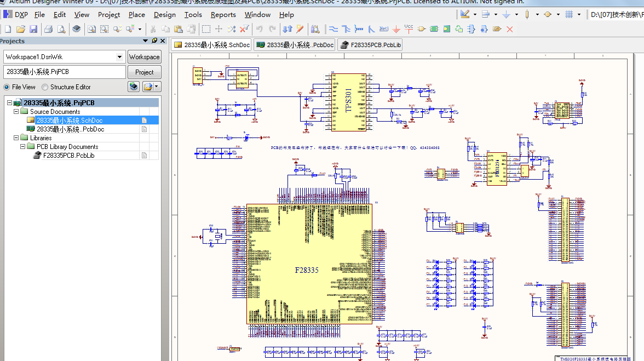Click the TPS301 component on schematic
Screen dimensions: 644x361
point(349,102)
